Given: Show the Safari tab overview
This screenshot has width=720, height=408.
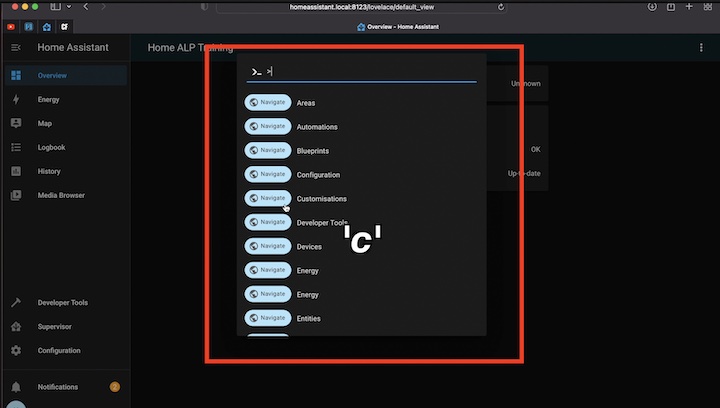Looking at the screenshot, I should [x=708, y=6].
